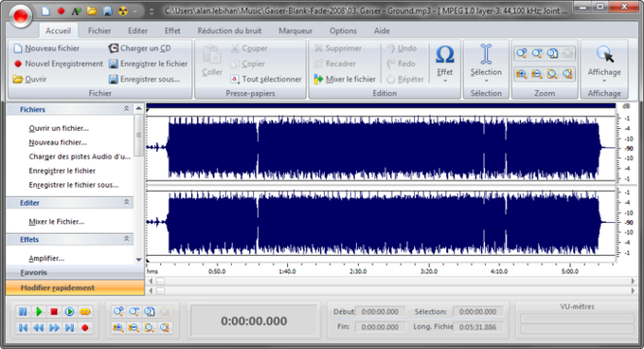This screenshot has width=644, height=349.
Task: Jump to end with the skip-forward button
Action: 69,327
